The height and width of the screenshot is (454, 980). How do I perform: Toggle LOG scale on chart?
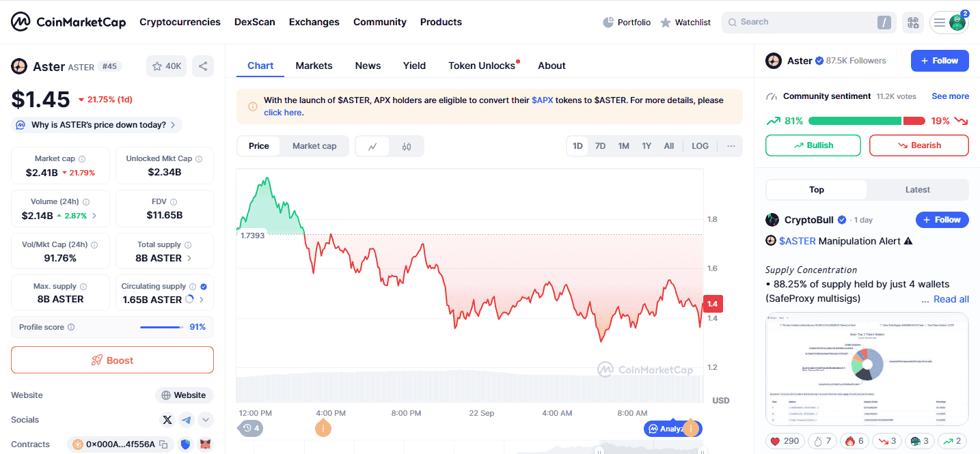(x=700, y=146)
